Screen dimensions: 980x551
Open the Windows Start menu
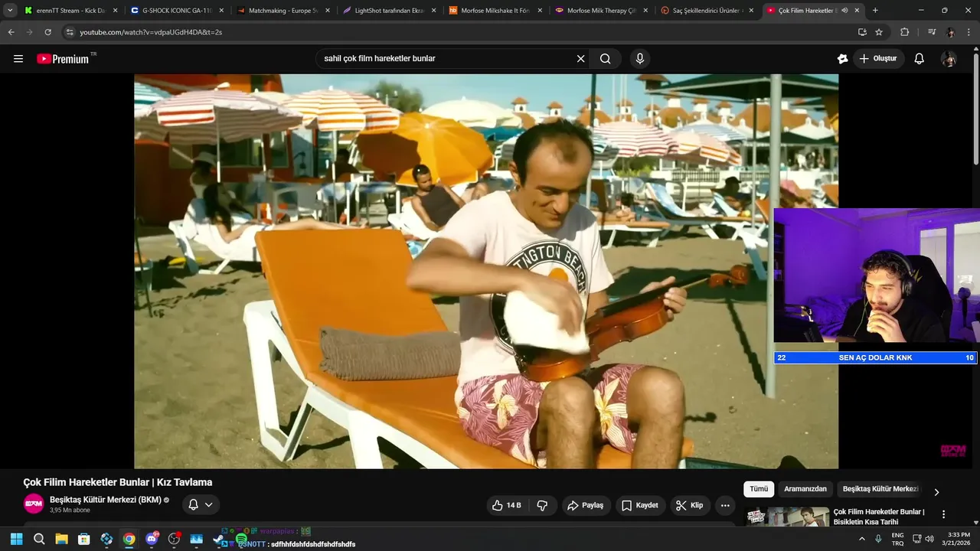16,539
